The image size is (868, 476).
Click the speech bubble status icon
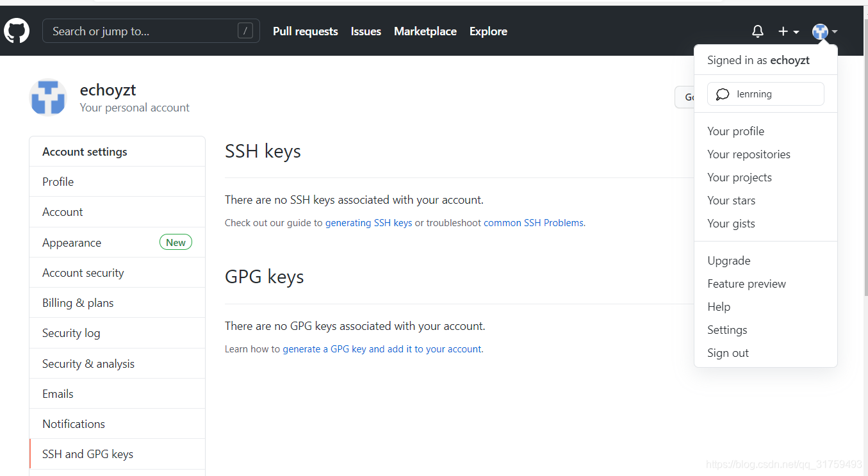pos(723,94)
